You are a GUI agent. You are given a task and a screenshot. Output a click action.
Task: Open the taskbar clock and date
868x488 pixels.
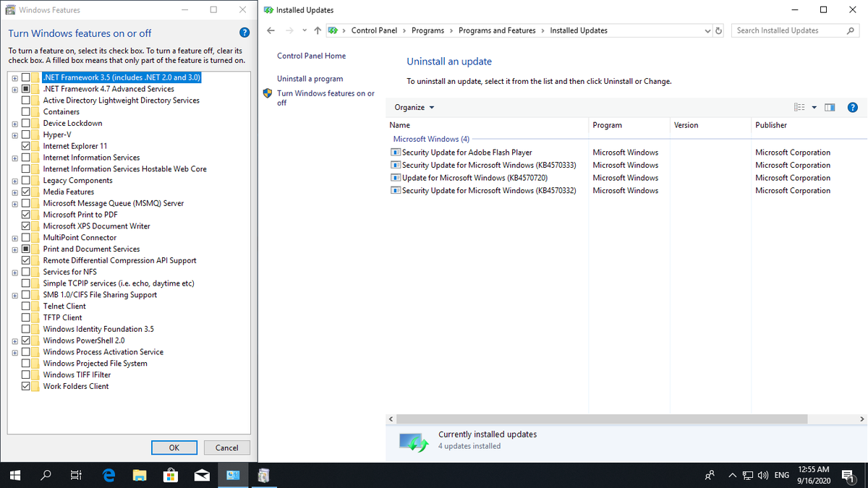(814, 475)
